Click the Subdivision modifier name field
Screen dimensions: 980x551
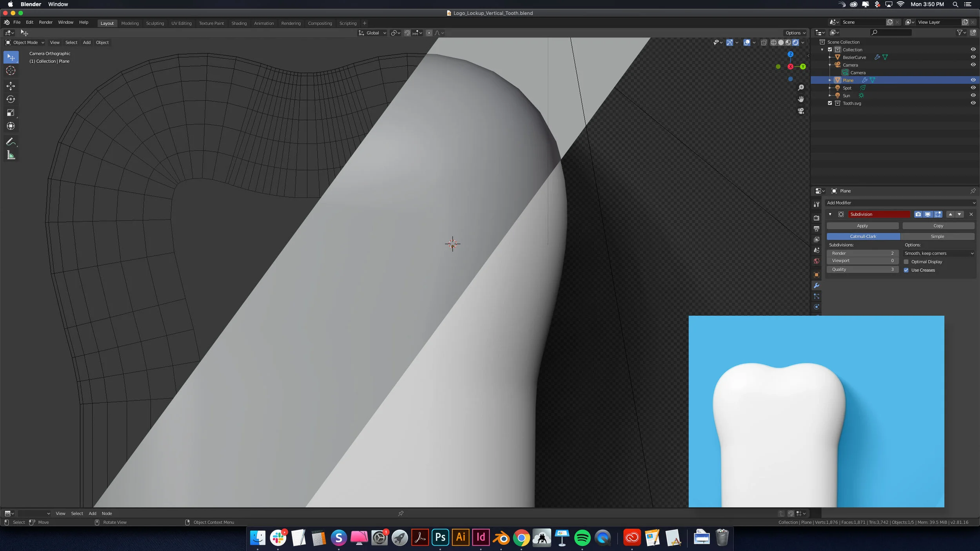[879, 214]
